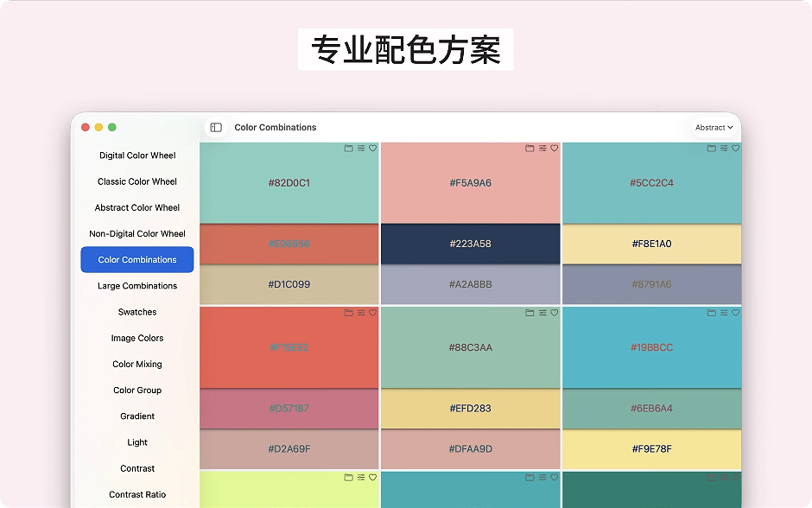Click folder icon on the #19BBCC card

coord(712,313)
